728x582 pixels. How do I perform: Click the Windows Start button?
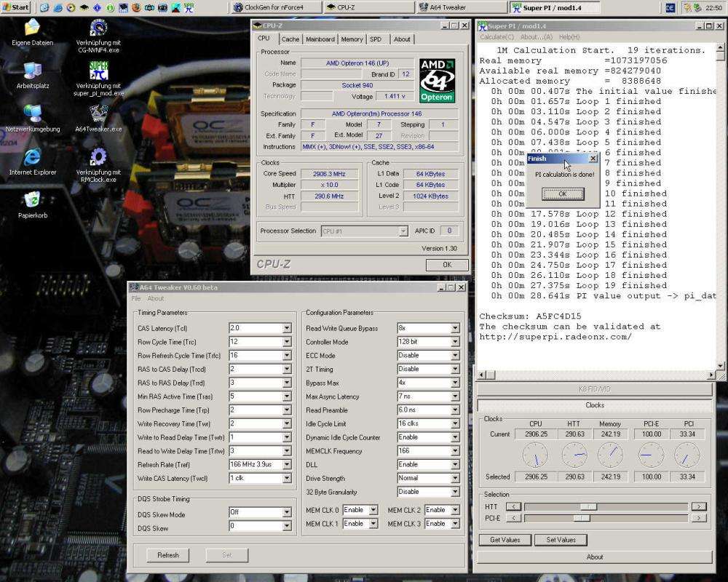[16, 7]
